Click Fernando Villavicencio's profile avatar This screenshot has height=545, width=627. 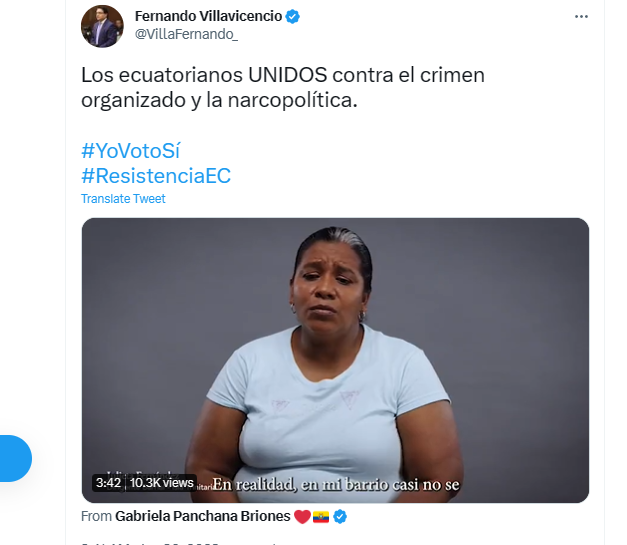(102, 26)
